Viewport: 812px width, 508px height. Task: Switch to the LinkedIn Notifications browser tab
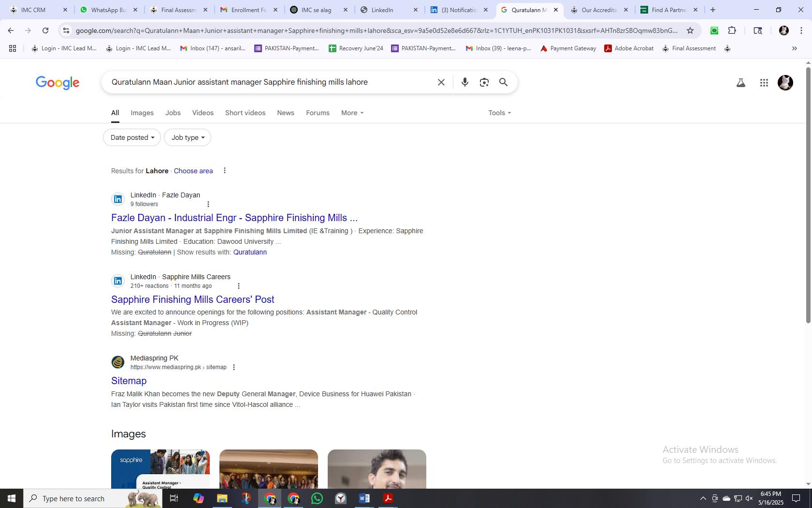tap(459, 10)
